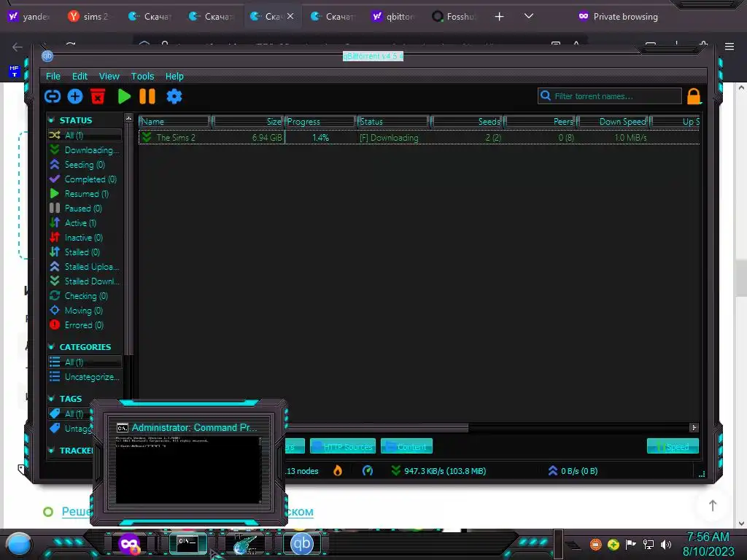Screen dimensions: 747x560
Task: Select the All (1) status filter
Action: pos(85,135)
